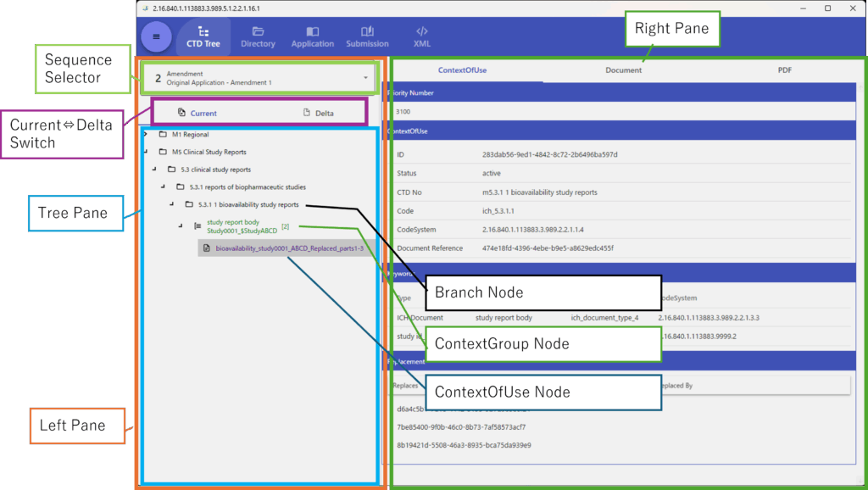Switch to the Document tab
Screen dimensions: 868x490
pyautogui.click(x=623, y=70)
